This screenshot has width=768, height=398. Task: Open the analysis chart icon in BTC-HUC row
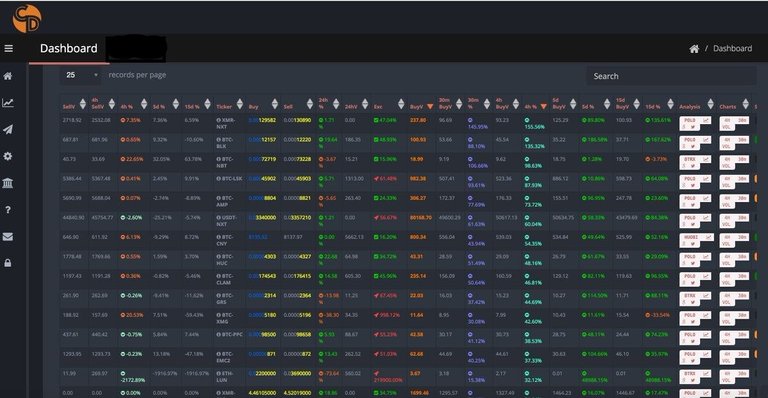click(x=706, y=257)
